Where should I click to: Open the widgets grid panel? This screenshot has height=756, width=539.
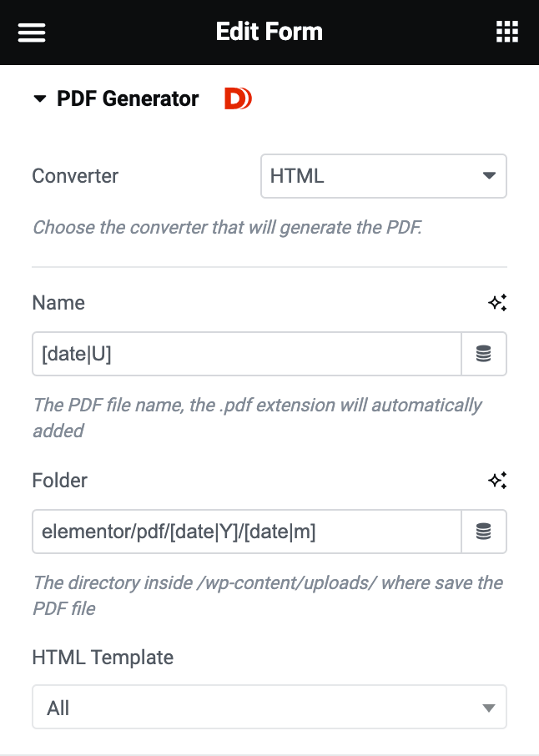point(506,33)
